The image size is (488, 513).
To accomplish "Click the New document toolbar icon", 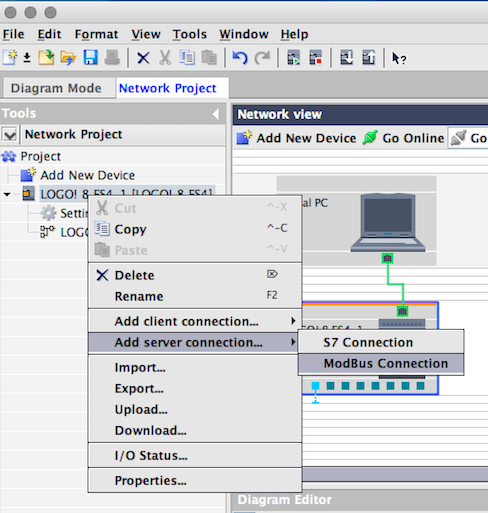I will 10,58.
